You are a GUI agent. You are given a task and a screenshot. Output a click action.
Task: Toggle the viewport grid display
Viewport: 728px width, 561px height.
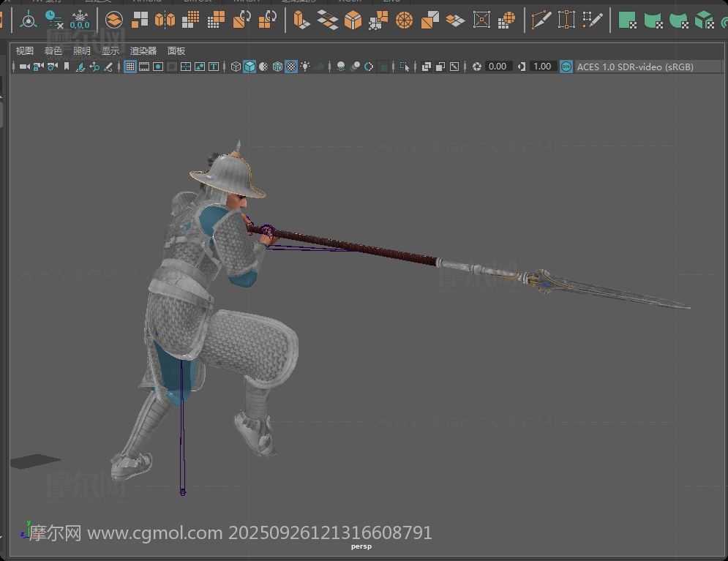[130, 67]
